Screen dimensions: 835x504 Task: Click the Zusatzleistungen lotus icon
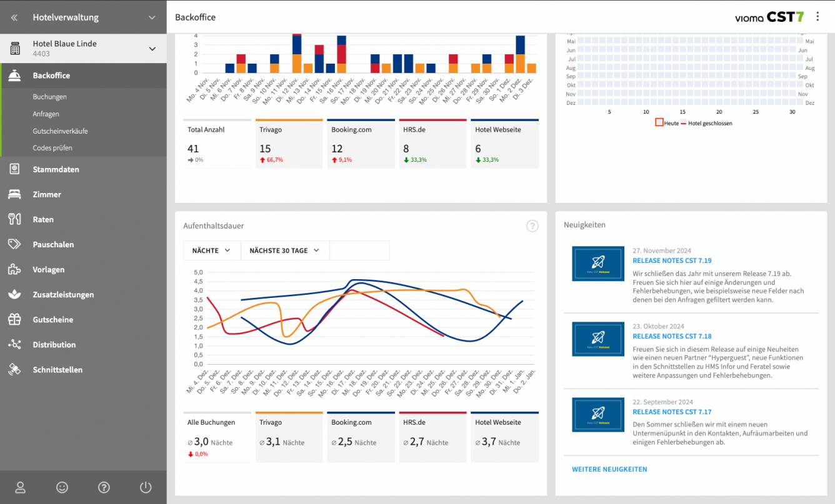click(x=14, y=294)
